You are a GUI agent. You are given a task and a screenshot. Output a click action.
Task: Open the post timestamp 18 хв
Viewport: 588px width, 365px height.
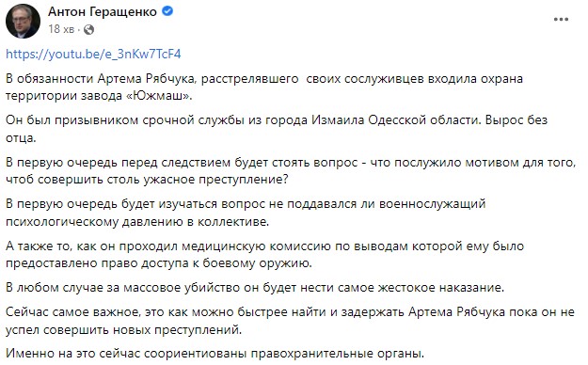(x=61, y=29)
